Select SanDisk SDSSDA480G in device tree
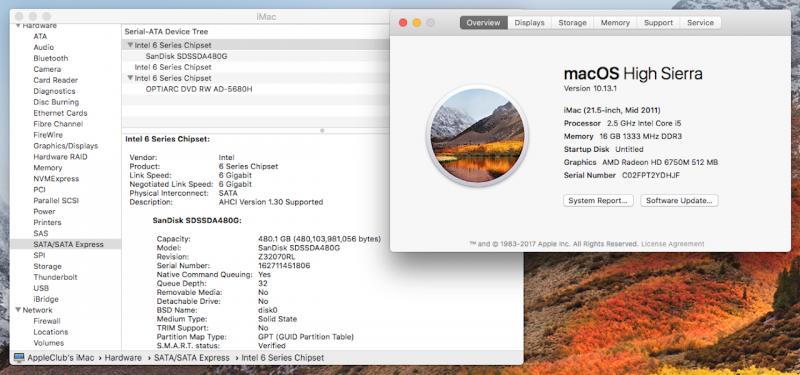The image size is (800, 375). pyautogui.click(x=186, y=56)
